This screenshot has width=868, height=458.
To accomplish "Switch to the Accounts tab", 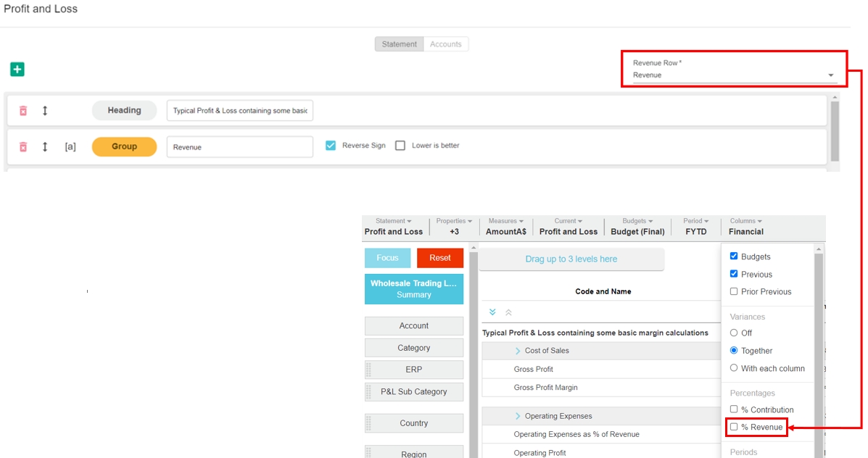I will click(x=445, y=44).
